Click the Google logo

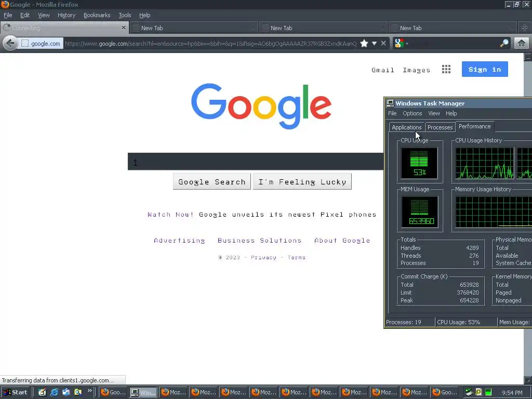261,107
